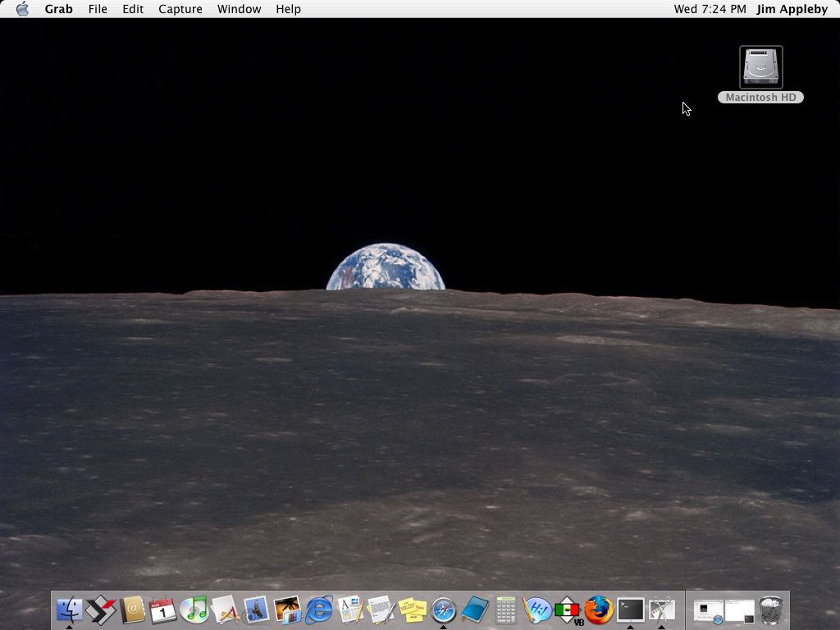
Task: Open the Trash in the Dock
Action: point(771,609)
